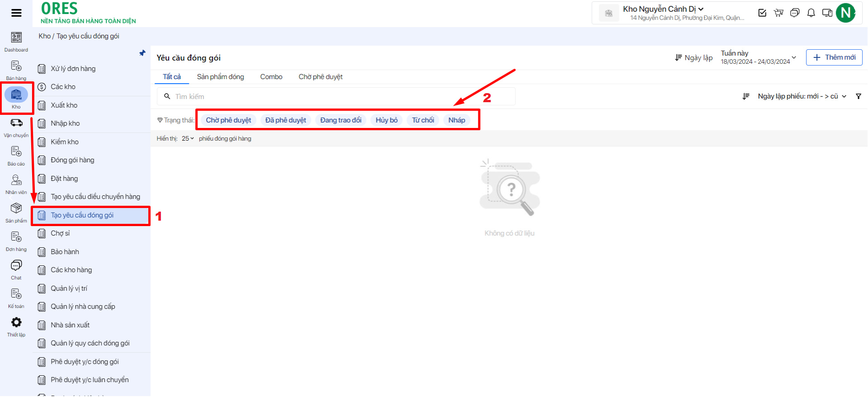Click the Thêm mới button
Screen dimensions: 868x397
tap(834, 57)
